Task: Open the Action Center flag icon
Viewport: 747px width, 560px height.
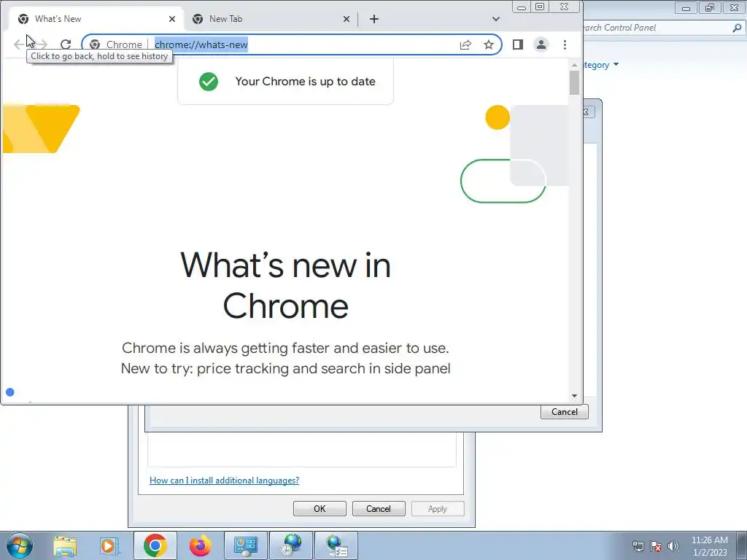Action: click(x=656, y=546)
